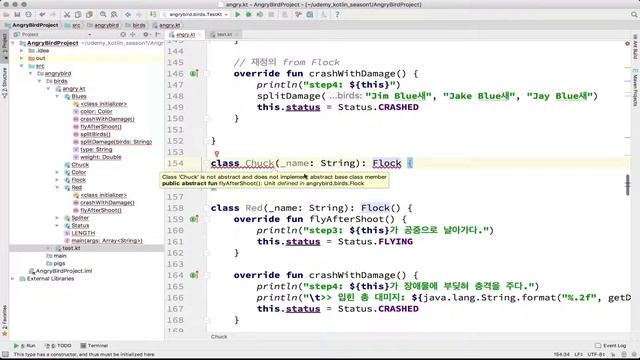The width and height of the screenshot is (640, 360).
Task: Click the Search Everywhere magnifier icon
Action: click(634, 15)
